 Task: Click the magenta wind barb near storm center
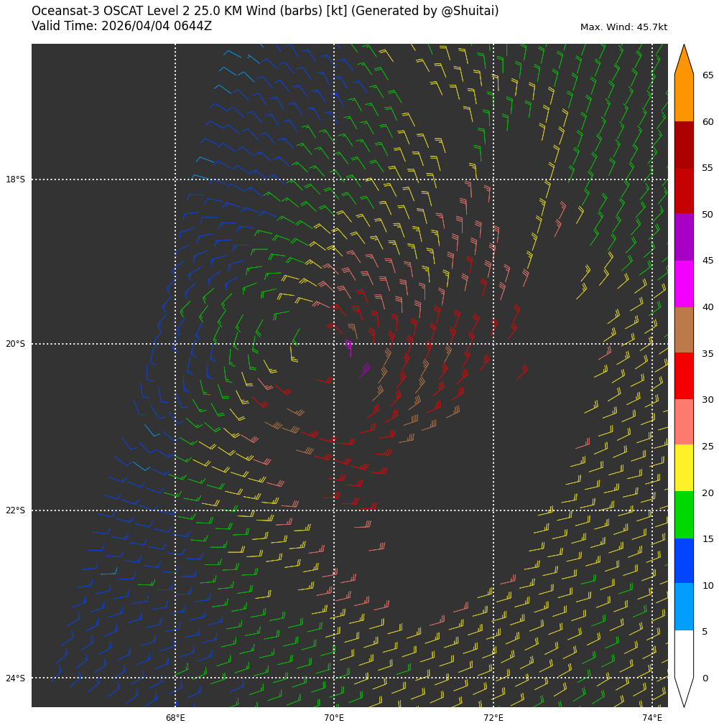[x=349, y=347]
